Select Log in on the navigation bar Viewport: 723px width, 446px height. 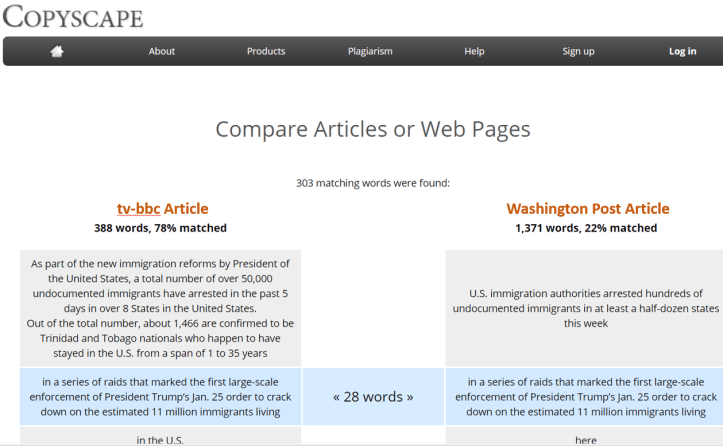[682, 51]
